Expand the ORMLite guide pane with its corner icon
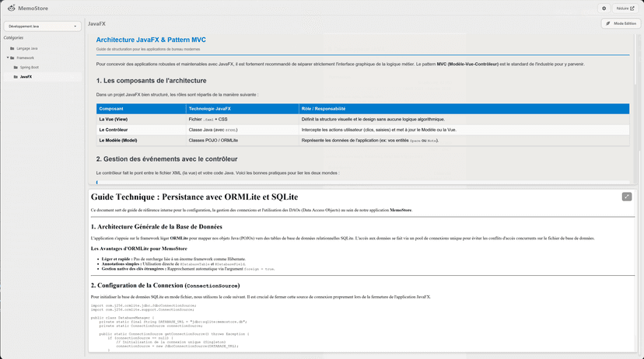The height and width of the screenshot is (359, 644). (x=627, y=197)
